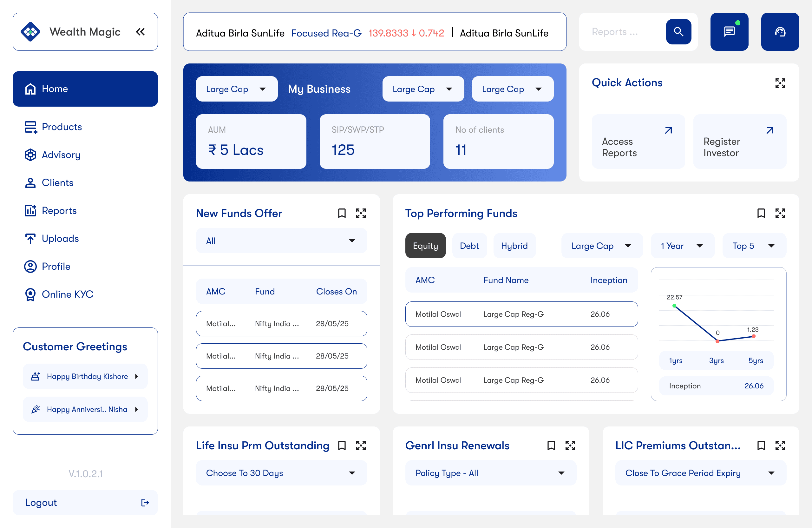Open the 1 Year period dropdown

tap(682, 246)
